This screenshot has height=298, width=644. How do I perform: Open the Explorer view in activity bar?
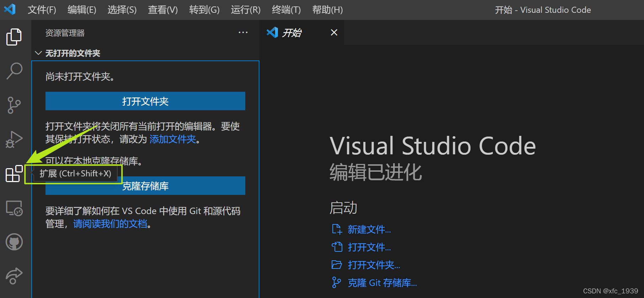tap(14, 37)
